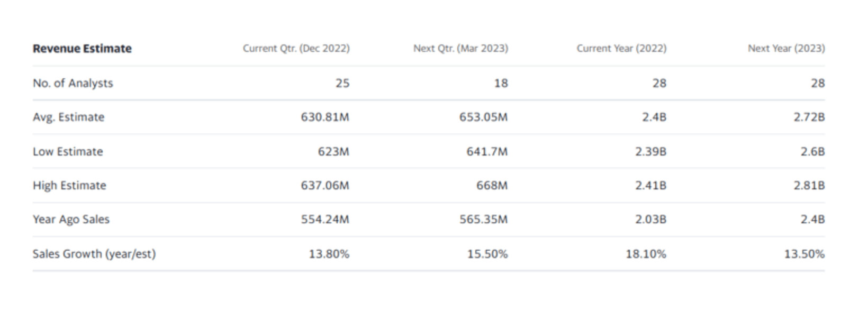Click the 668M high estimate cell
Image resolution: width=868 pixels, height=310 pixels.
(492, 185)
